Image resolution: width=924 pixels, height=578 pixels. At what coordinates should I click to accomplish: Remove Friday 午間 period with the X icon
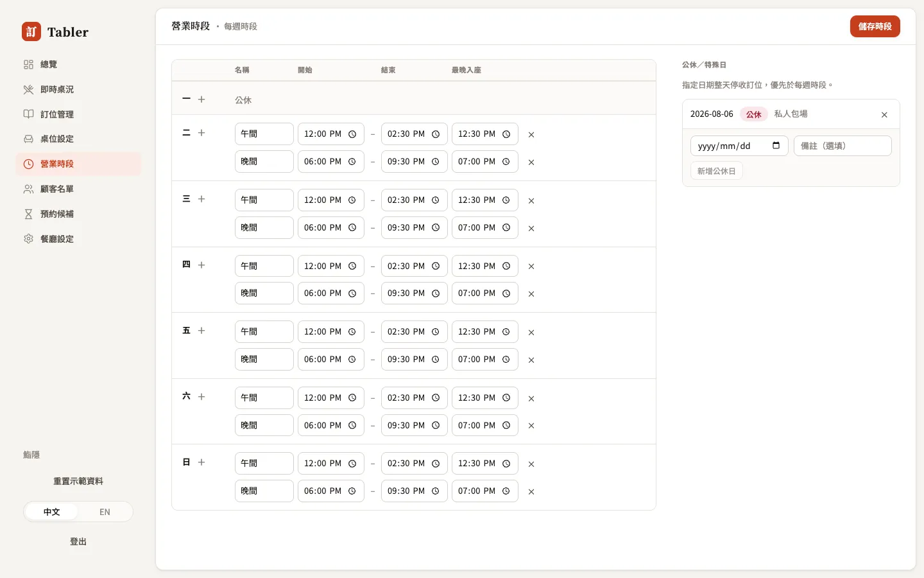click(531, 333)
